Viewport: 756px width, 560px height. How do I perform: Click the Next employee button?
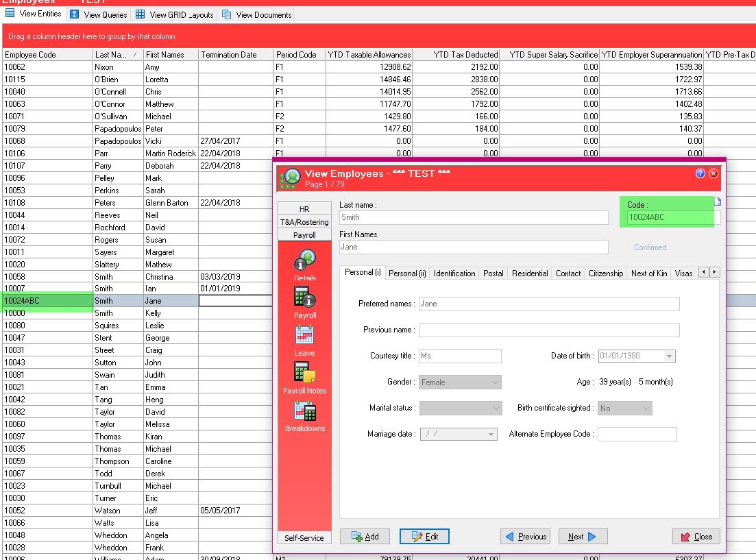583,537
